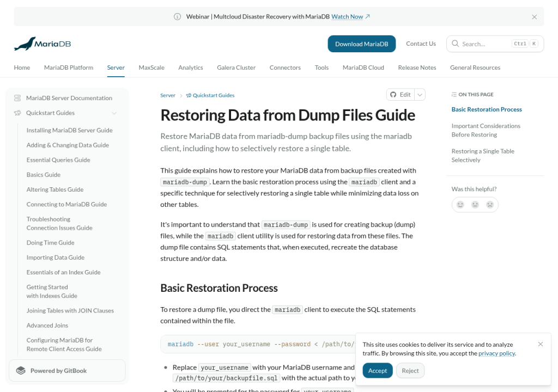Click the Powered by GitBook link
This screenshot has height=392, width=558.
[x=67, y=371]
